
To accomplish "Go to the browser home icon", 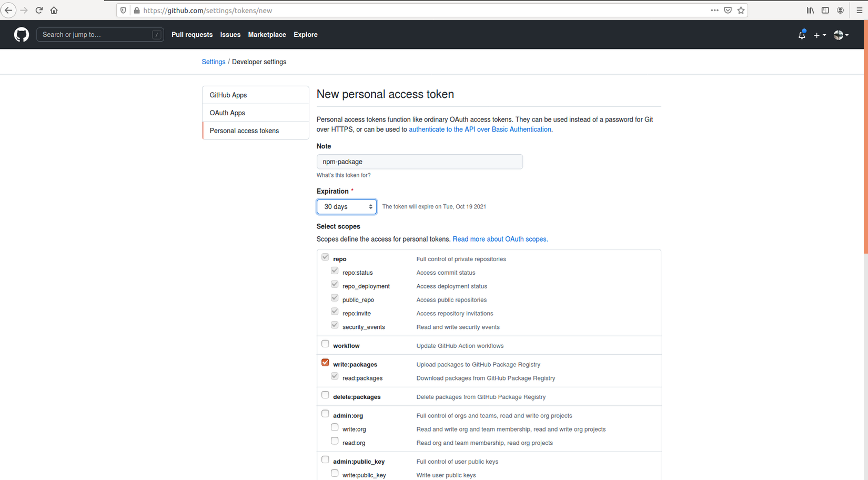I will [54, 11].
